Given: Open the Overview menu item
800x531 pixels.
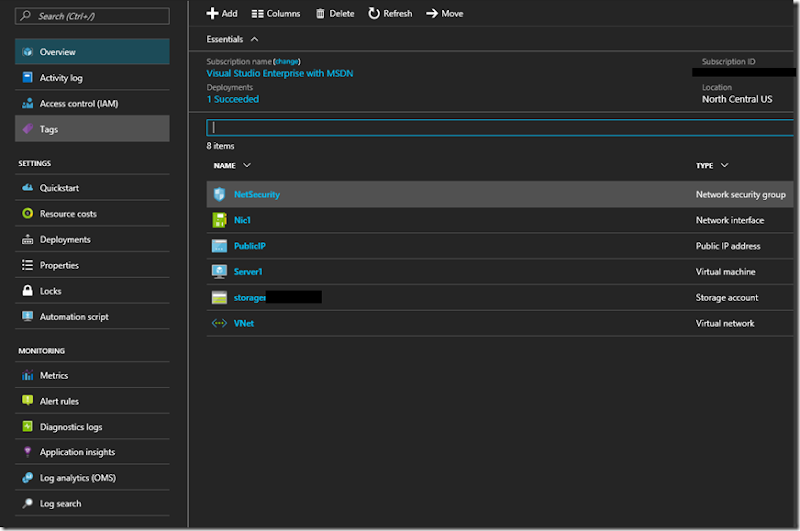Looking at the screenshot, I should pyautogui.click(x=92, y=52).
